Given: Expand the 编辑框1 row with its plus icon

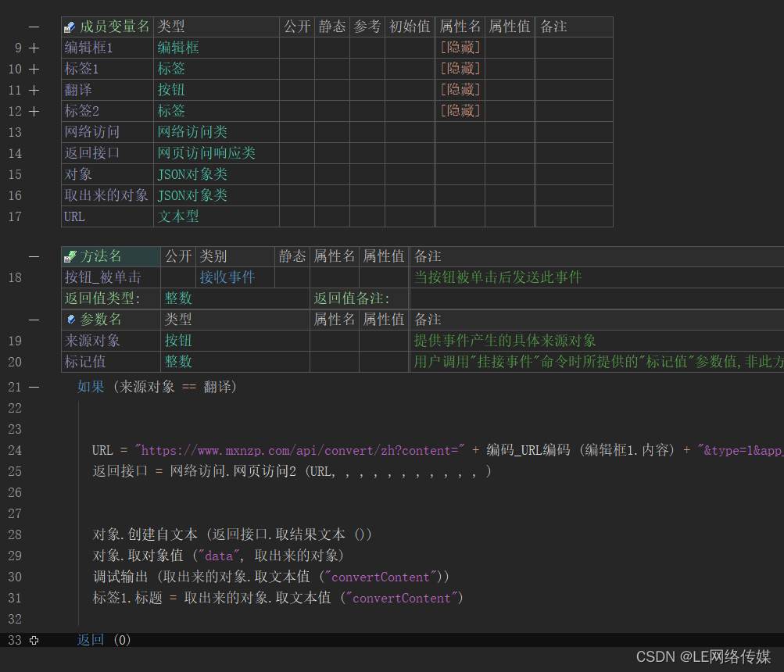Looking at the screenshot, I should click(x=32, y=47).
